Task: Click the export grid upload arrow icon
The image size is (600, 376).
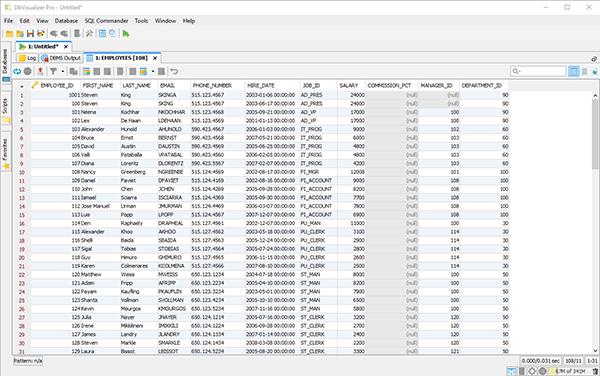Action: point(40,71)
